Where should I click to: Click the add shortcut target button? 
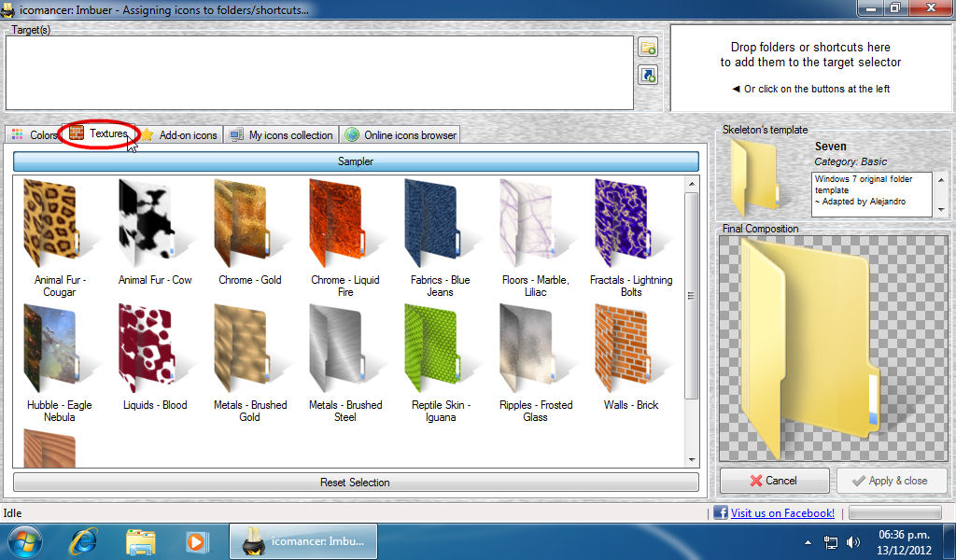point(648,75)
